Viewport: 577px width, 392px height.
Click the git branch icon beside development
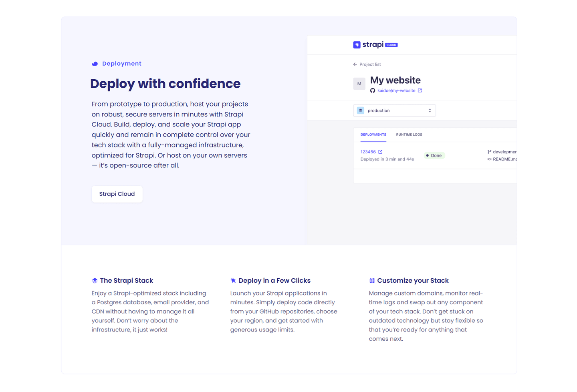click(489, 152)
